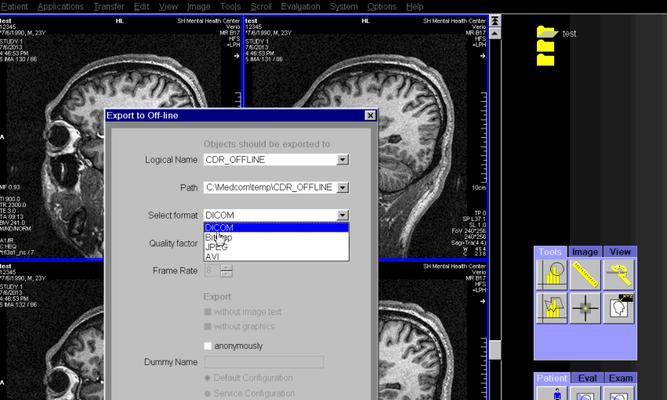Select the Service Configuration radio button
Image resolution: width=667 pixels, height=400 pixels.
208,394
